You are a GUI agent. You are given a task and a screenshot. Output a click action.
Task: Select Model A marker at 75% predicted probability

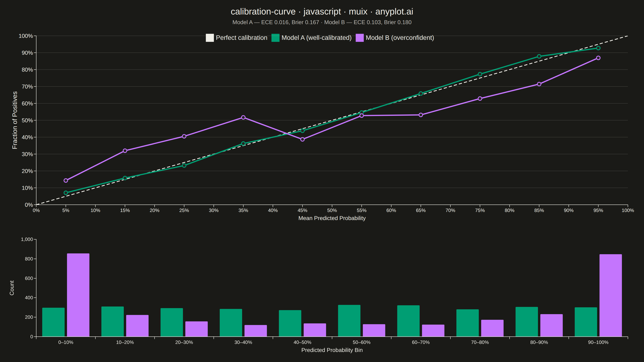480,74
